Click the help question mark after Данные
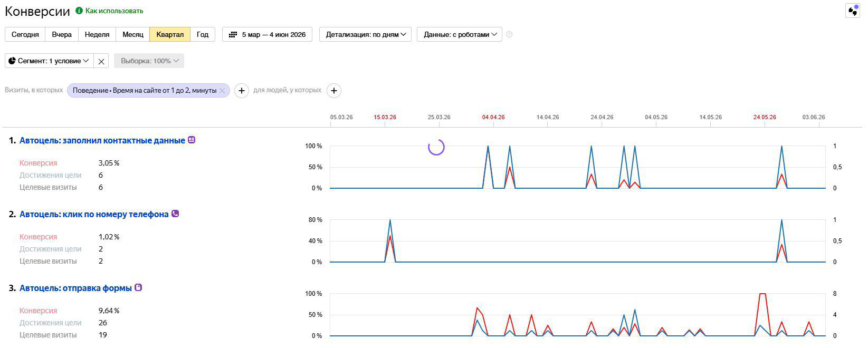The height and width of the screenshot is (348, 868). tap(509, 34)
